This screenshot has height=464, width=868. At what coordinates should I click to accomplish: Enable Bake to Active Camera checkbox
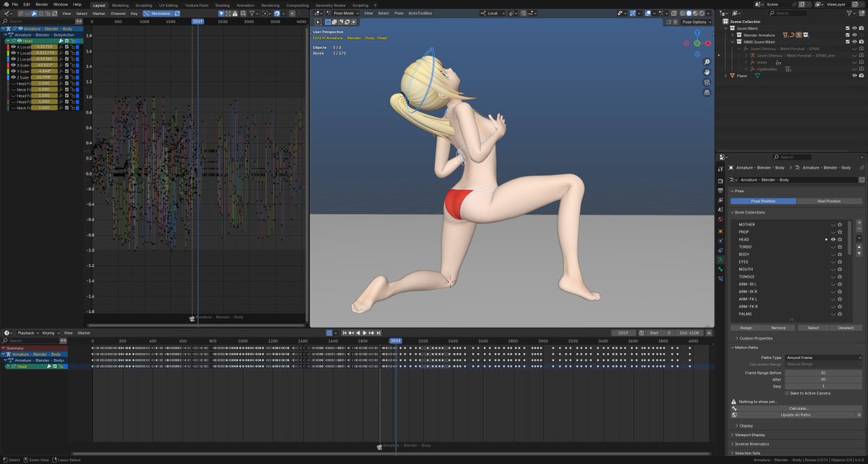point(787,393)
